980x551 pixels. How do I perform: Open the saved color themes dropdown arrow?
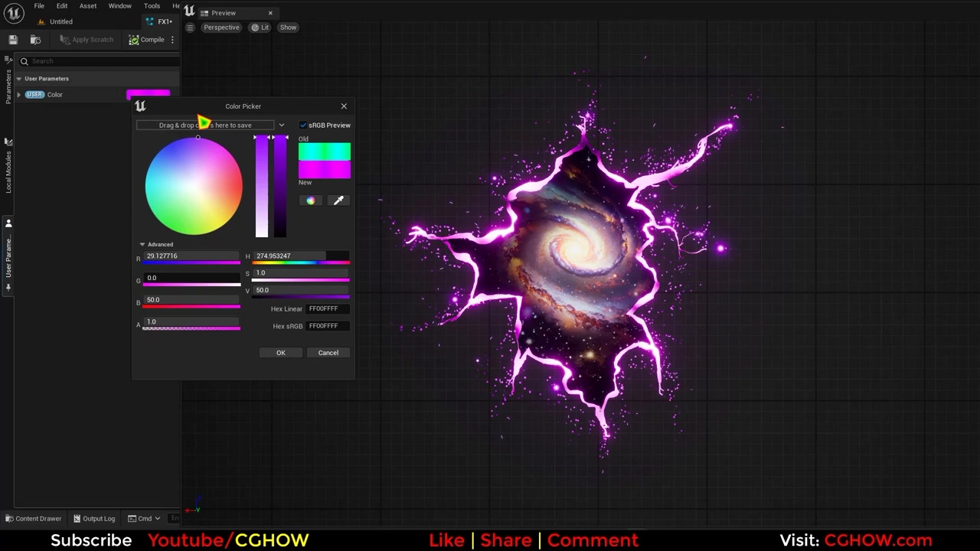click(281, 126)
